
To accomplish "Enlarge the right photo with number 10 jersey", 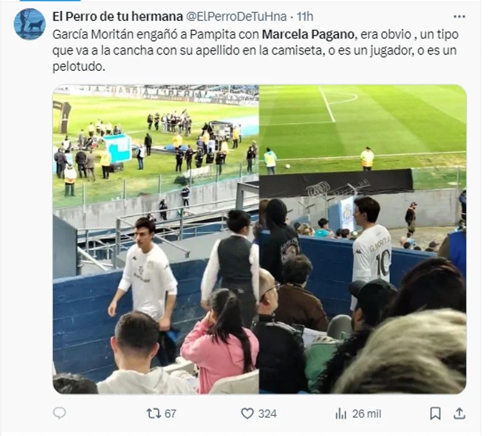I will click(362, 239).
